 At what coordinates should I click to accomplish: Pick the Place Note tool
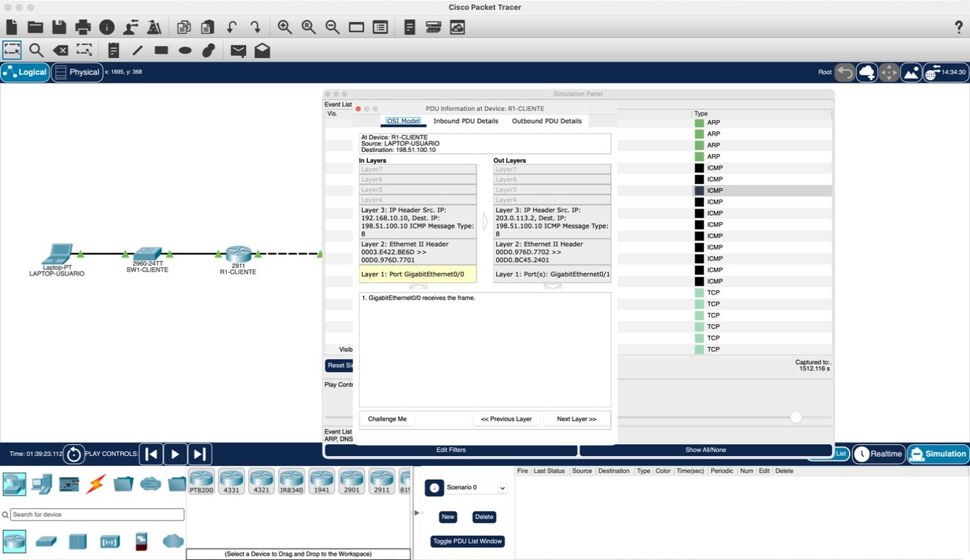(113, 50)
